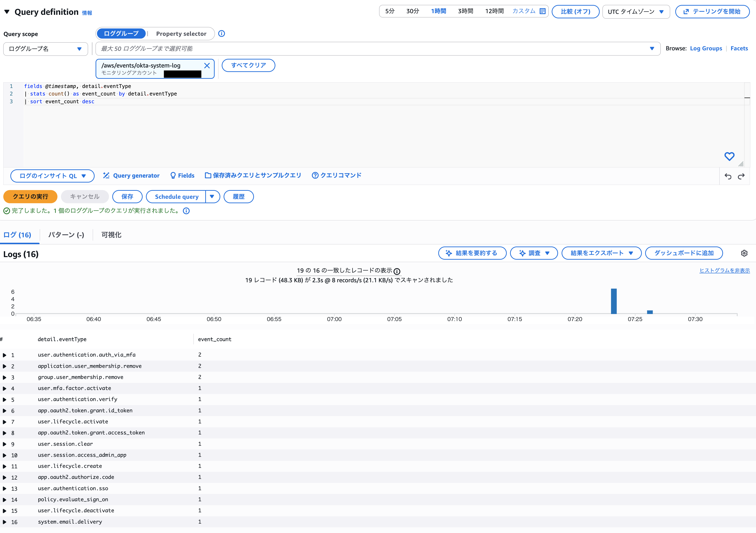The image size is (756, 533).
Task: Open custom time range calendar icon
Action: coord(542,11)
